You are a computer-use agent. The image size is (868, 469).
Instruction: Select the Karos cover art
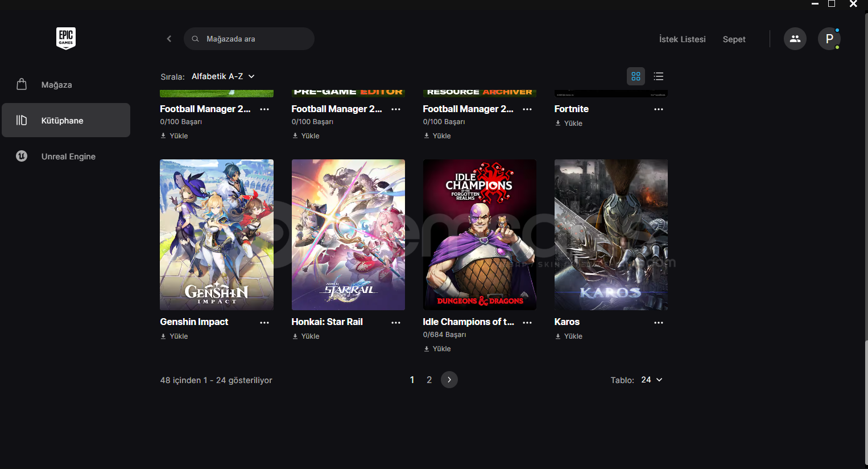tap(611, 234)
